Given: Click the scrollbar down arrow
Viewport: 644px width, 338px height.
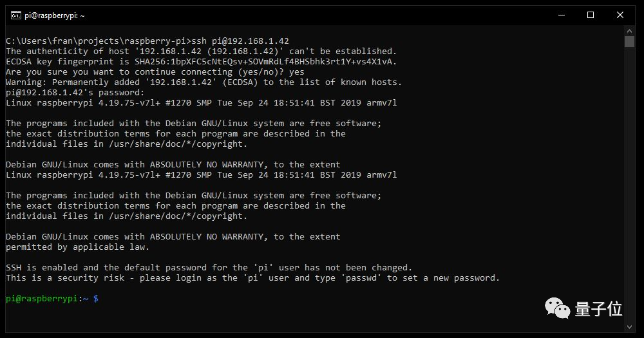Looking at the screenshot, I should pyautogui.click(x=629, y=328).
